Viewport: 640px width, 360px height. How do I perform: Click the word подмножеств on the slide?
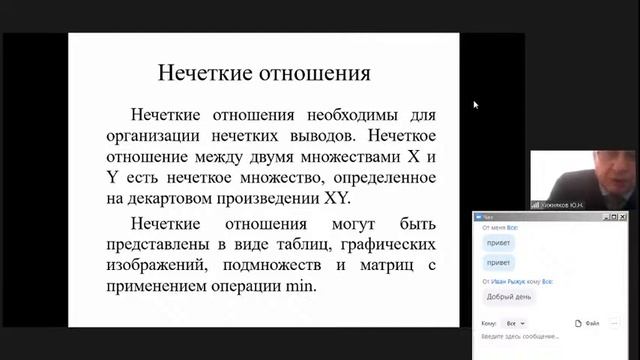(272, 265)
